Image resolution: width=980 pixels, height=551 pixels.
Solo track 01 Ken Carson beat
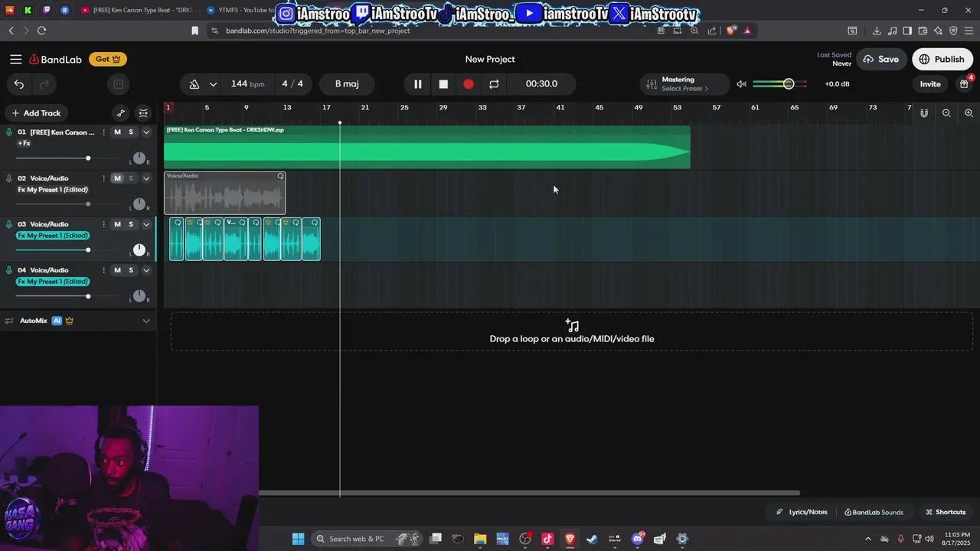tap(131, 132)
